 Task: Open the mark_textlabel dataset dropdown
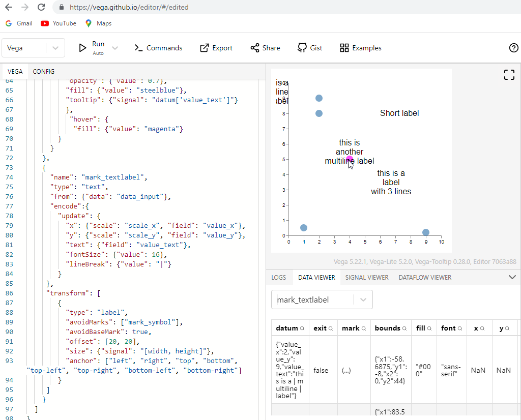[x=363, y=299]
